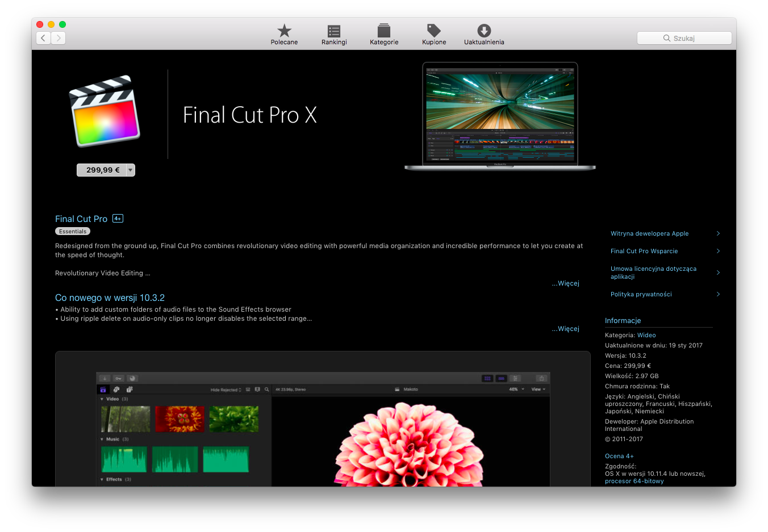The width and height of the screenshot is (768, 532).
Task: Open the price button dropdown arrow
Action: click(131, 170)
